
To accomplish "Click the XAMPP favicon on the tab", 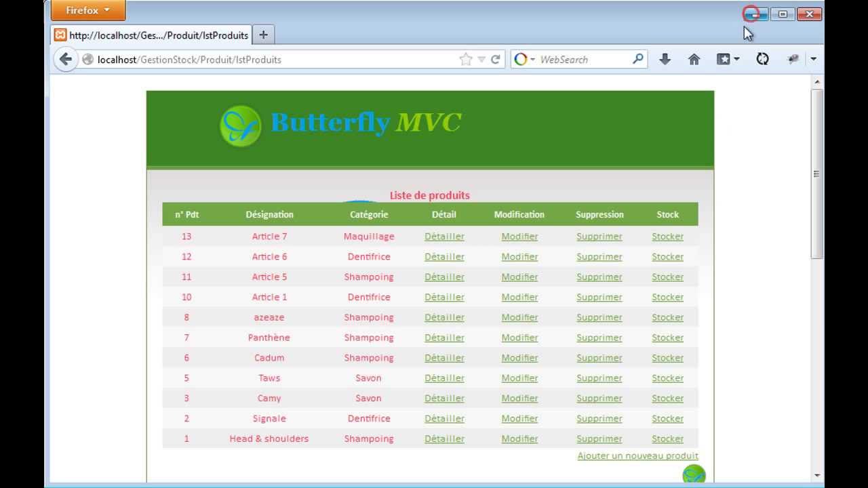I will [x=60, y=35].
